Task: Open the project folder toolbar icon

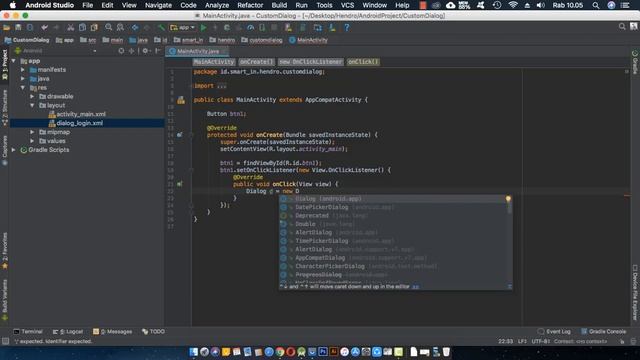Action: pyautogui.click(x=7, y=27)
